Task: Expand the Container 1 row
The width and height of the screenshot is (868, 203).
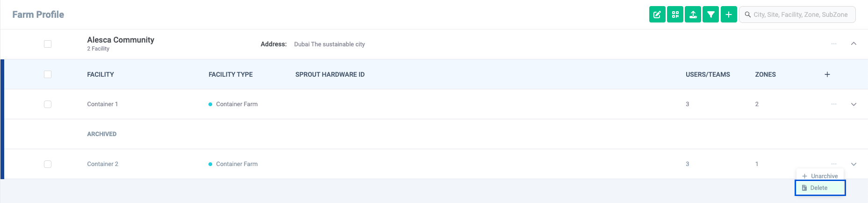Action: coord(854,104)
